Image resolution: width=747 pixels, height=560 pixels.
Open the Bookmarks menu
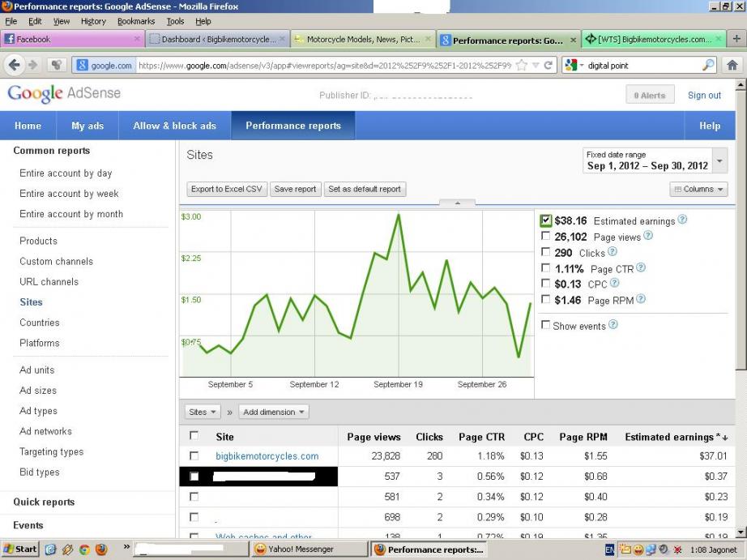(136, 21)
